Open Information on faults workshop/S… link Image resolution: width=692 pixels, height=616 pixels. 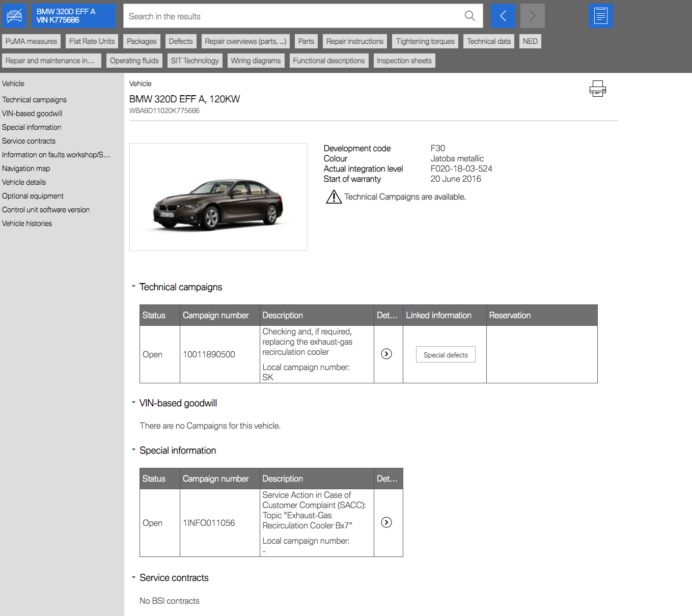56,155
